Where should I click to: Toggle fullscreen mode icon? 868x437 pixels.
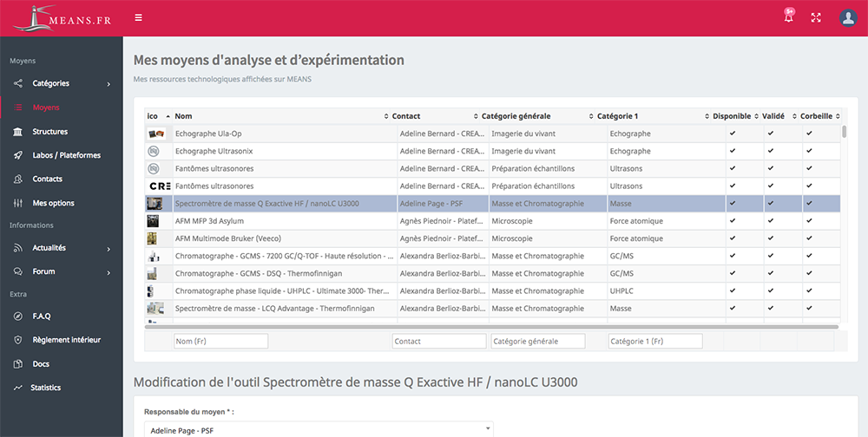tap(816, 17)
